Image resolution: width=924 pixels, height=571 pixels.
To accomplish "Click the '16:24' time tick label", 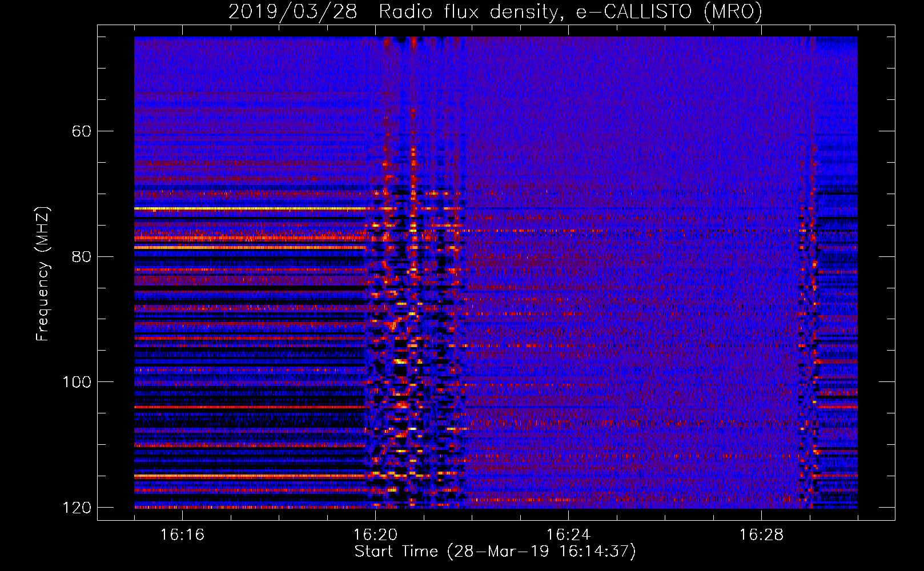I will (x=568, y=534).
